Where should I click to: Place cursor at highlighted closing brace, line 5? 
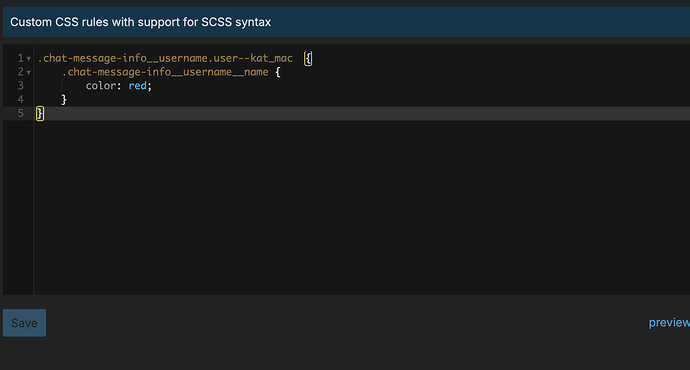pyautogui.click(x=40, y=114)
